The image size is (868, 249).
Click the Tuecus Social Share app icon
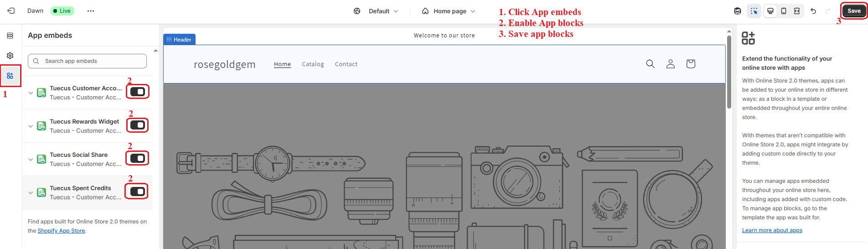pos(41,159)
